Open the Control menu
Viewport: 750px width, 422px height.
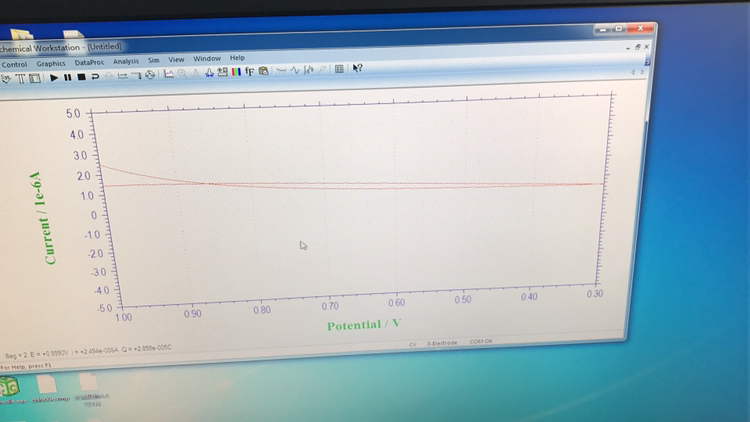pyautogui.click(x=14, y=65)
